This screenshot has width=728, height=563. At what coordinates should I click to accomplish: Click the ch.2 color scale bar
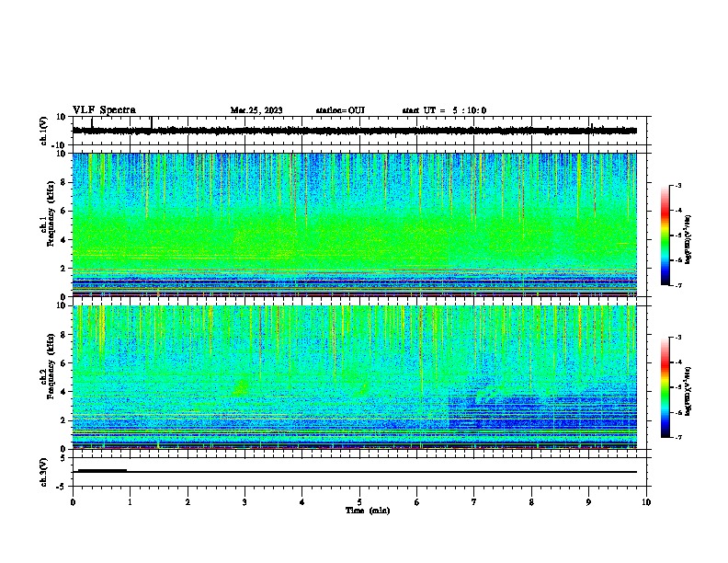665,387
